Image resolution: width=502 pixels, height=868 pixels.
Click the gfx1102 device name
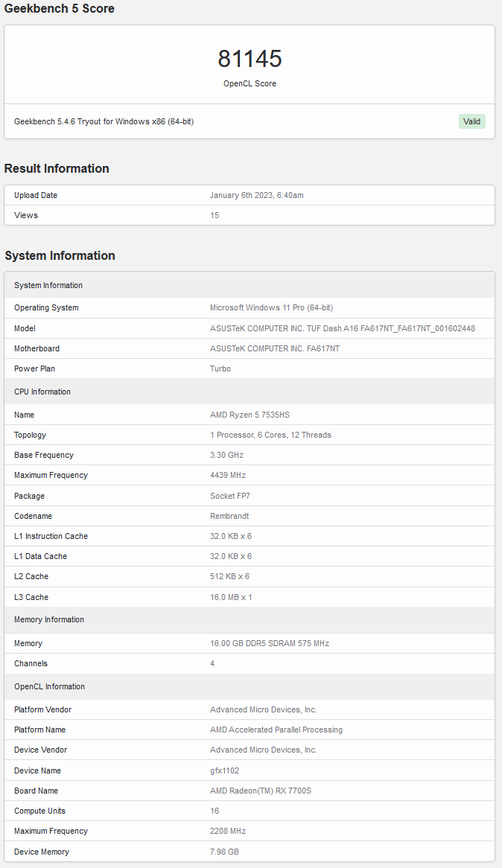(224, 770)
